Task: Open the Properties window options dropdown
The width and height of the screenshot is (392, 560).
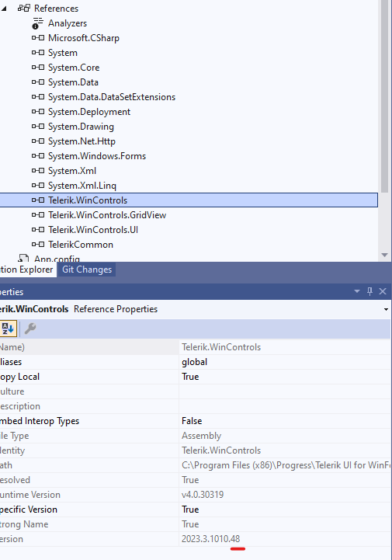Action: point(356,291)
